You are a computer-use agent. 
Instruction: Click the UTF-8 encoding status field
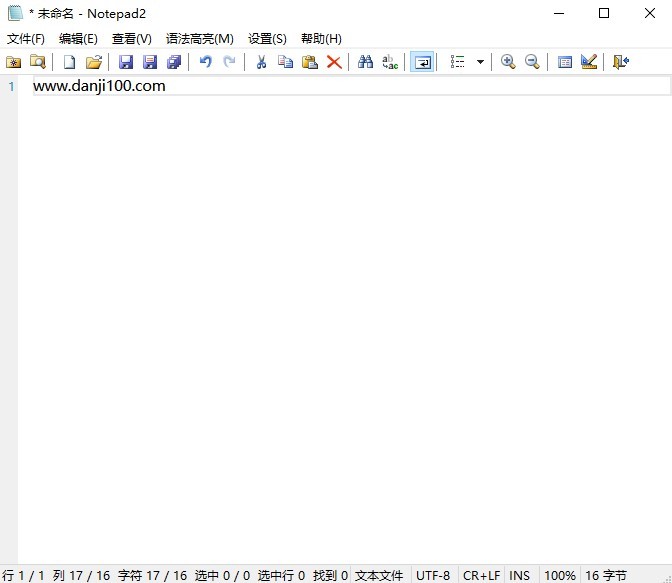433,575
